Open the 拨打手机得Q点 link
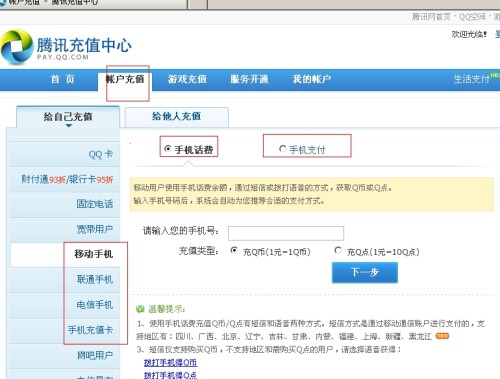The height and width of the screenshot is (379, 500). click(170, 375)
